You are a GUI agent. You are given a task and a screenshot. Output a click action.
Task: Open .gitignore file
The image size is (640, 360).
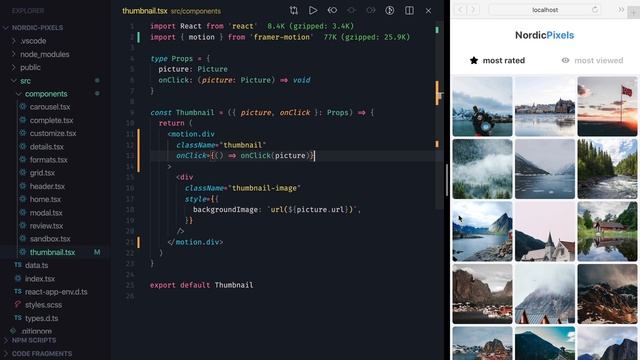36,331
